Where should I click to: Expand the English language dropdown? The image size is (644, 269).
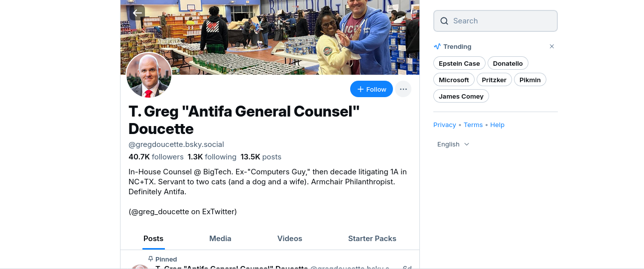(453, 144)
